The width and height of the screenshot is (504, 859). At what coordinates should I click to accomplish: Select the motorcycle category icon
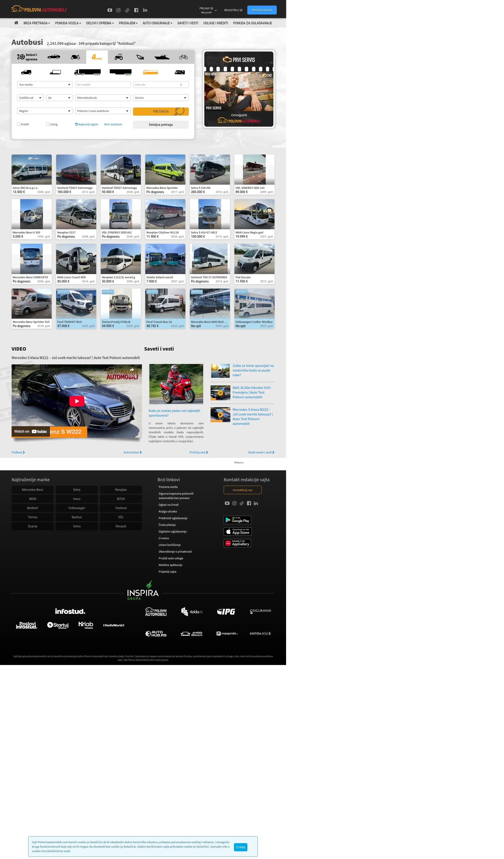pyautogui.click(x=75, y=57)
